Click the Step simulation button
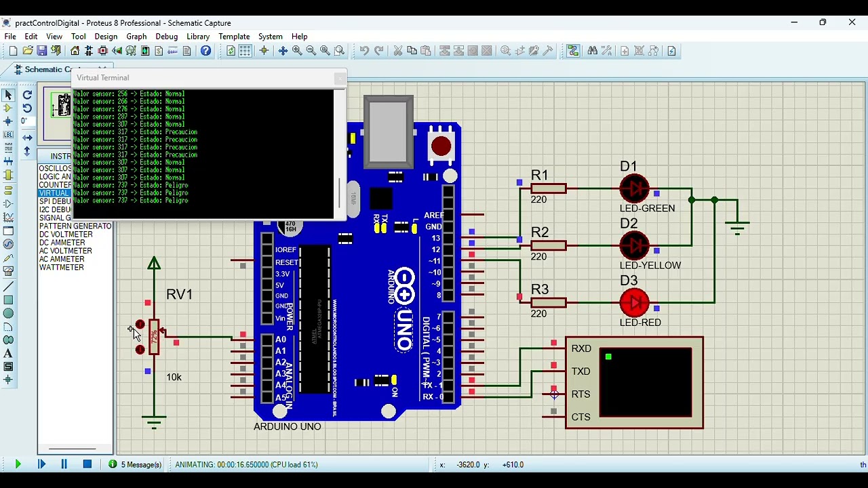 [x=41, y=464]
